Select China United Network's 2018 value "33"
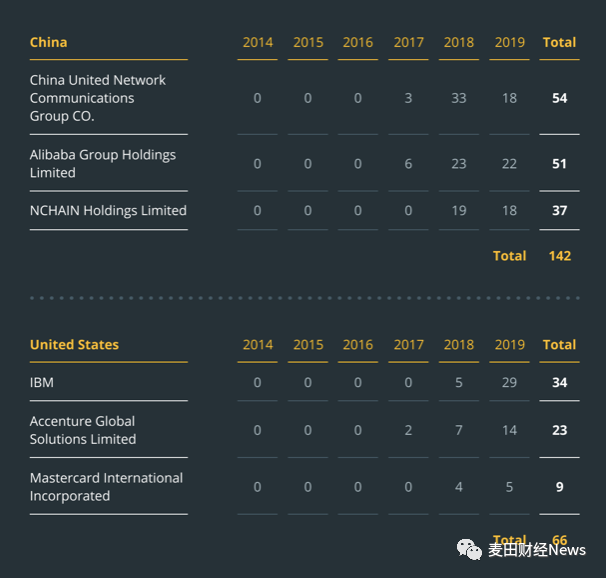Image resolution: width=606 pixels, height=578 pixels. (x=459, y=98)
